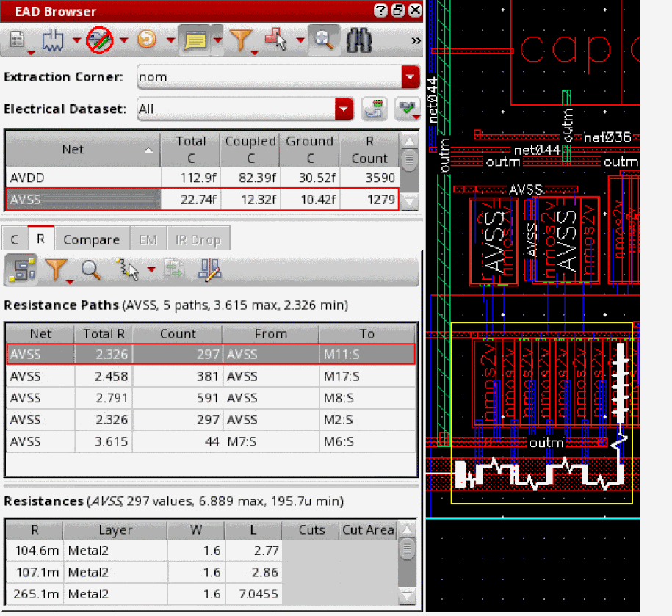
Task: Open the Electrical Dataset dropdown
Action: (344, 109)
